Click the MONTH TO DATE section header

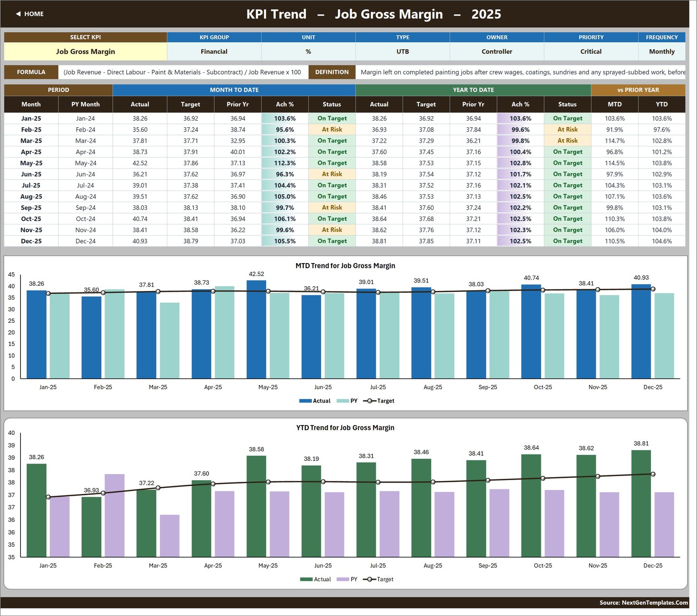tap(234, 90)
